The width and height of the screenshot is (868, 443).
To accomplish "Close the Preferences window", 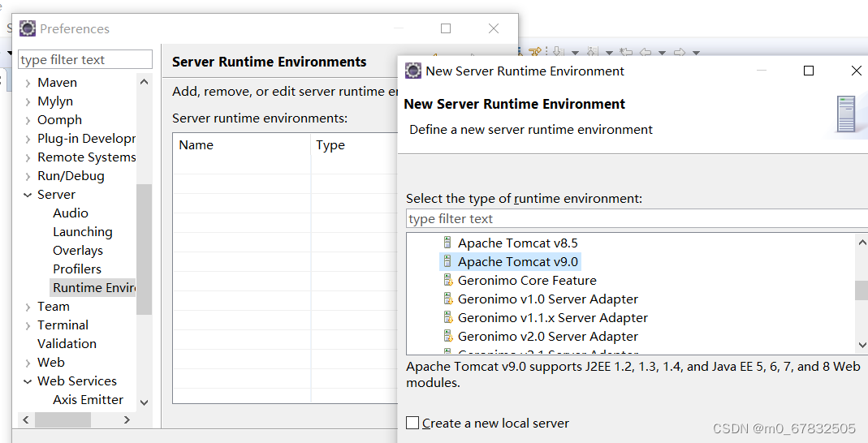I will pyautogui.click(x=494, y=28).
